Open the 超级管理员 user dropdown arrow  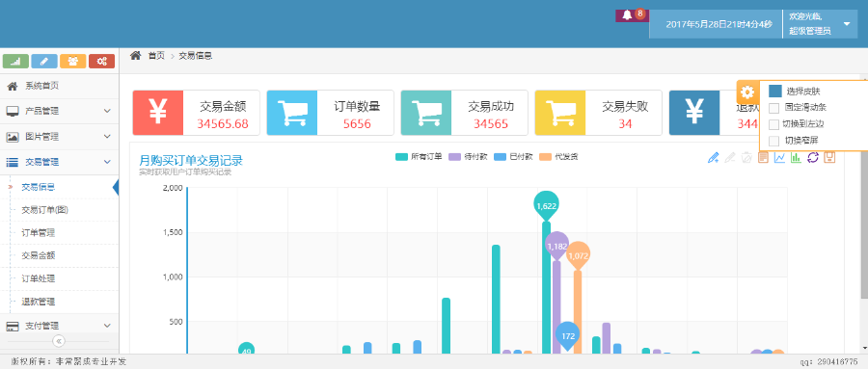[x=847, y=24]
